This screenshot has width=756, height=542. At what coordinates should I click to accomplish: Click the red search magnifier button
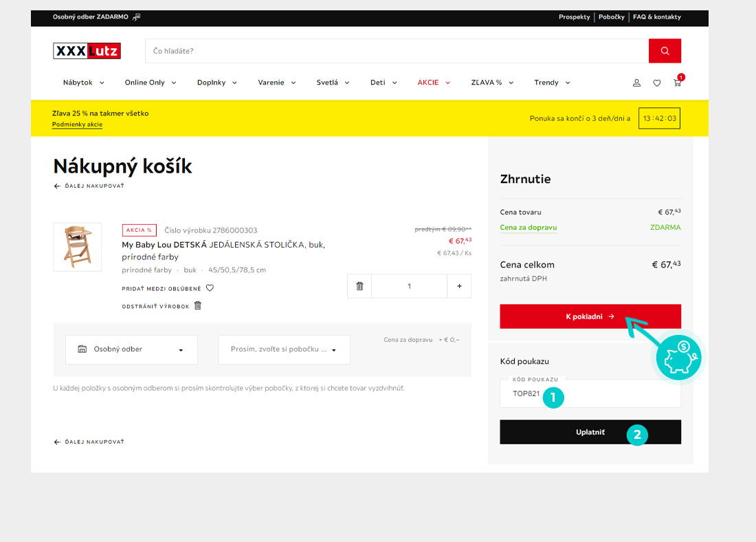tap(665, 51)
